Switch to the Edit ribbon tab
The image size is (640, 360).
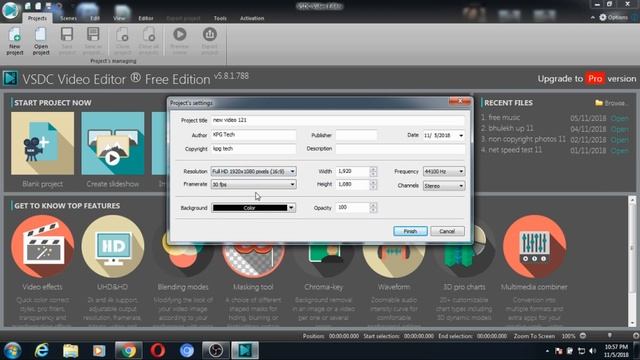pos(95,18)
